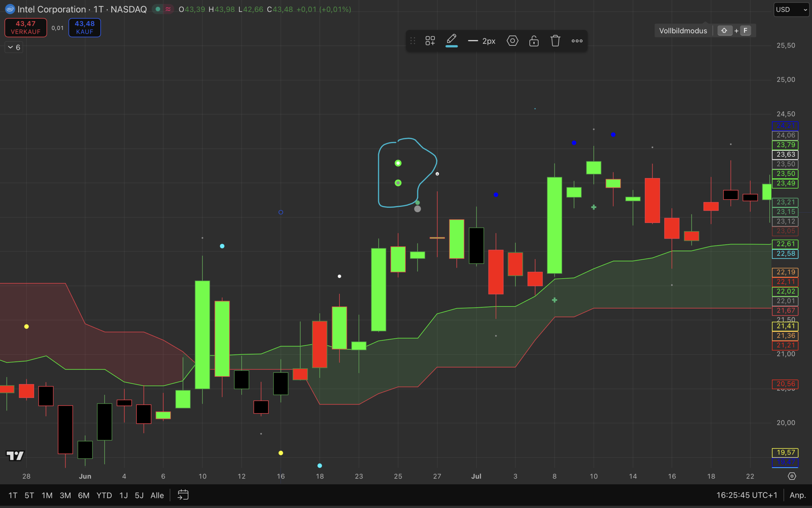Open drawing settings hexagon icon
The height and width of the screenshot is (508, 812).
pos(512,41)
